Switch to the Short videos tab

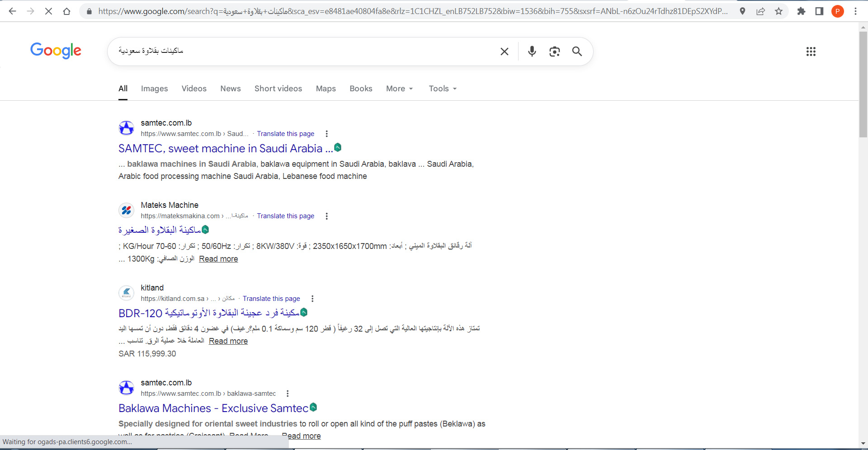coord(278,89)
